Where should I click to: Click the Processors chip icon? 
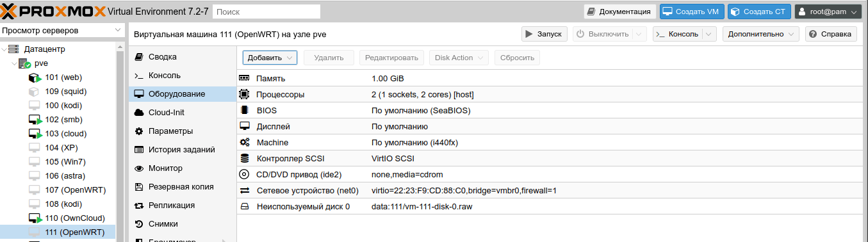click(x=244, y=94)
